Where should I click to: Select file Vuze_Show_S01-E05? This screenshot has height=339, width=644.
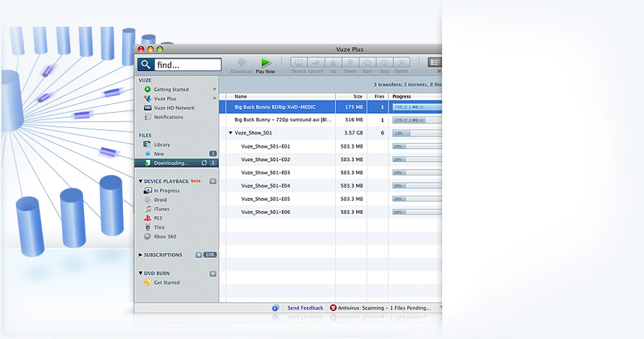[x=266, y=199]
